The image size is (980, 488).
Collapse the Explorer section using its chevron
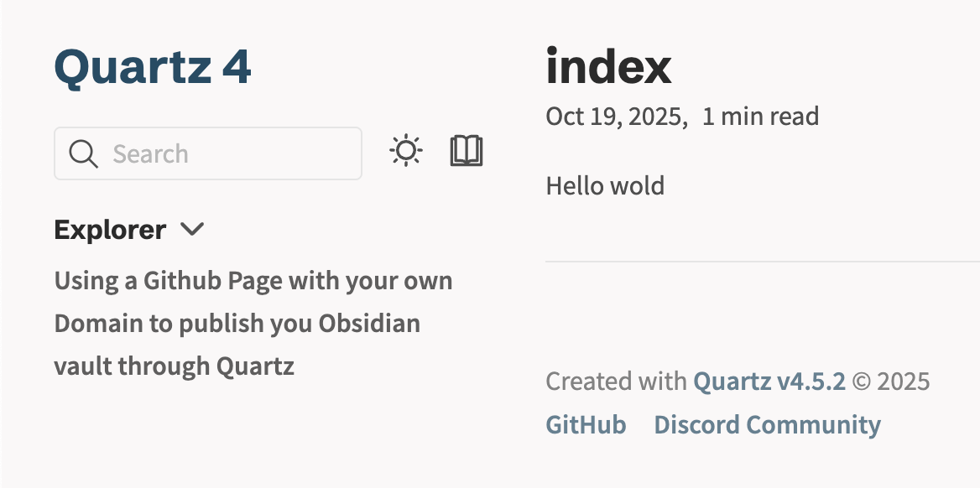192,229
